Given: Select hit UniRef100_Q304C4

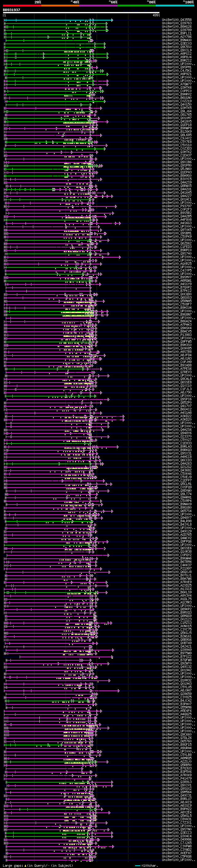Looking at the screenshot, I should (x=177, y=836).
